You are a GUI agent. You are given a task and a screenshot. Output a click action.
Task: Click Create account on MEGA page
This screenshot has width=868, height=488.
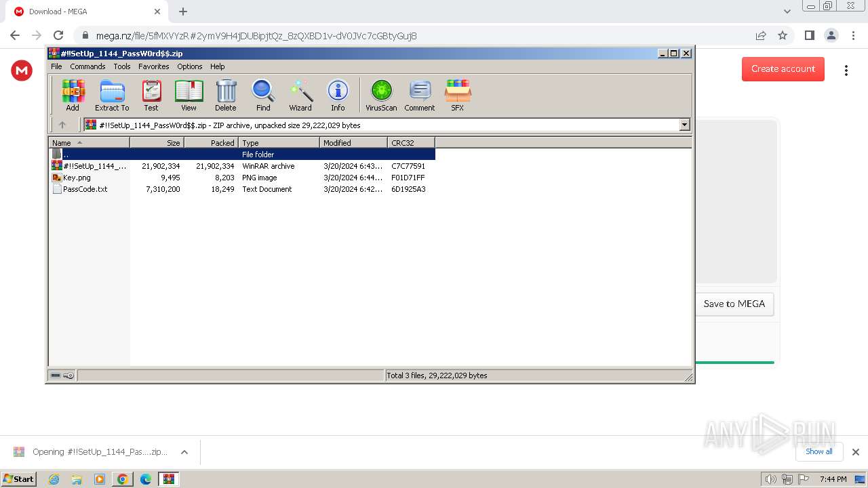point(783,68)
